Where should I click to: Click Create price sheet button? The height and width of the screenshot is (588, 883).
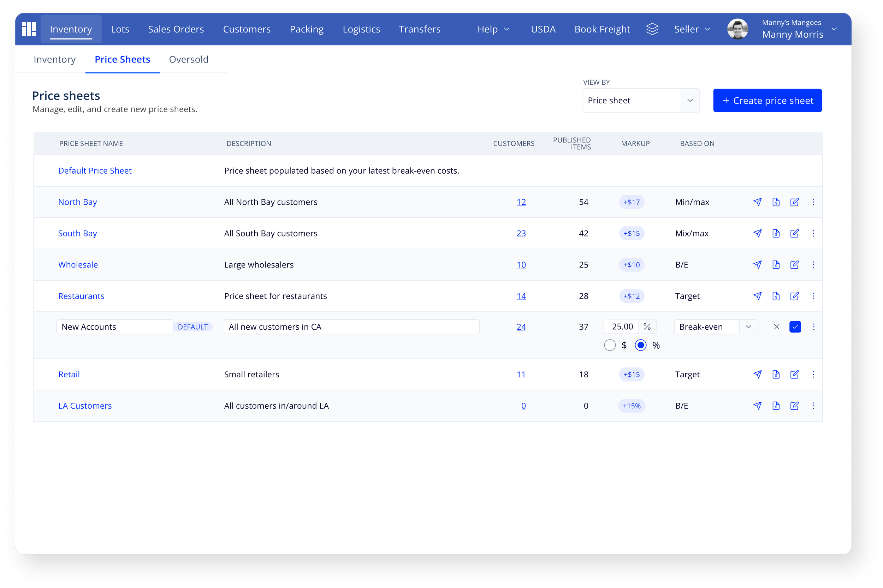pos(767,101)
